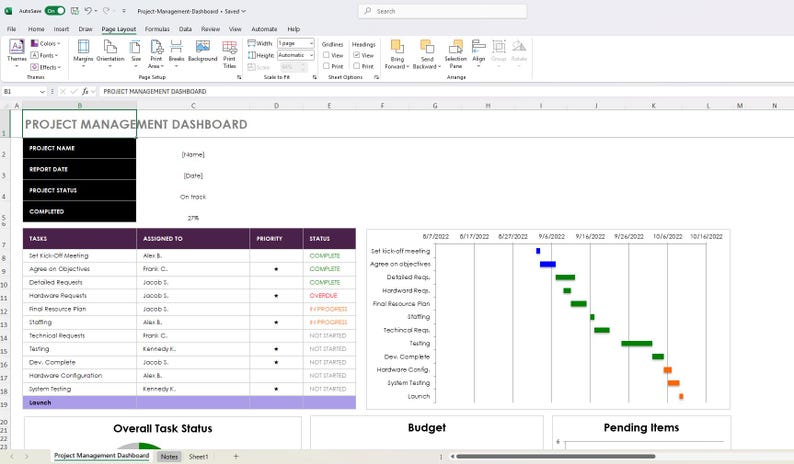Open the Selection Pane
Screen dimensions: 794x464
tap(456, 54)
